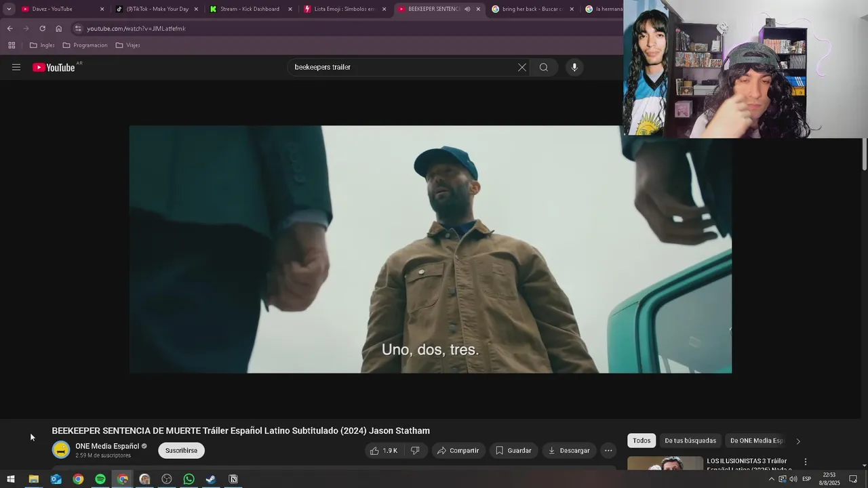The width and height of the screenshot is (868, 488).
Task: Click the page vertical scrollbar thumb
Action: pos(865,155)
